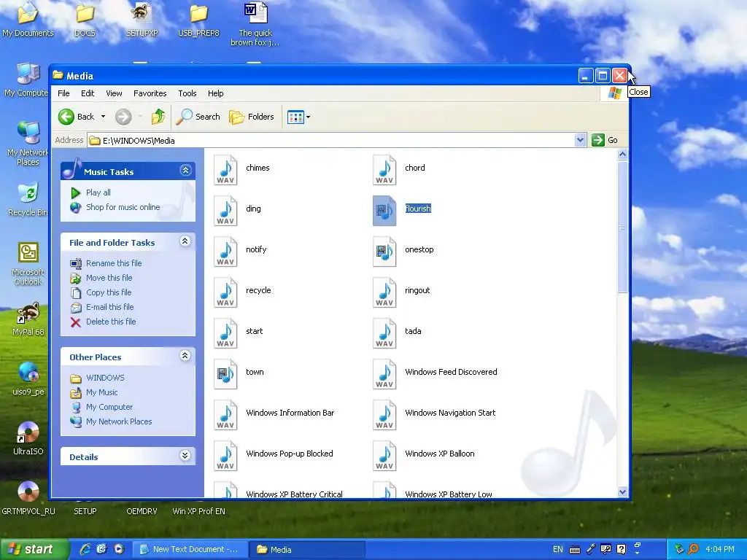
Task: Select Windows Feed Discovered file icon
Action: pos(384,374)
